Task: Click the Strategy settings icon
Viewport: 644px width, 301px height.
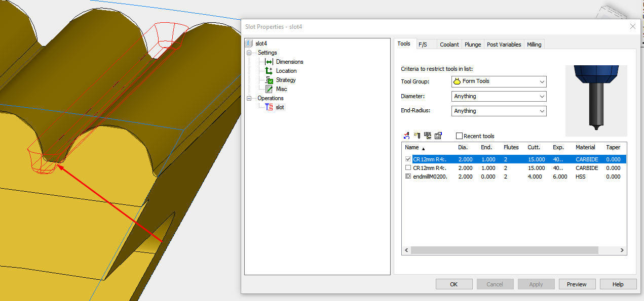Action: point(270,79)
